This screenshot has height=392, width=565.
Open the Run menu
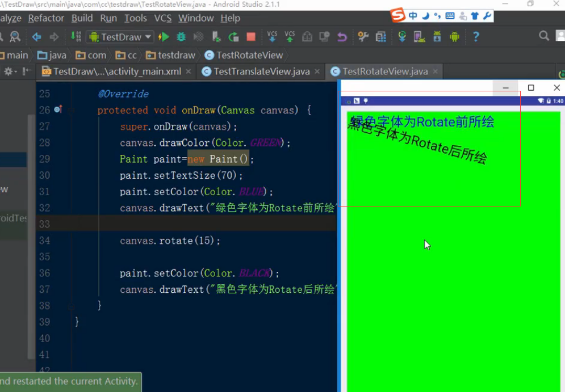108,18
